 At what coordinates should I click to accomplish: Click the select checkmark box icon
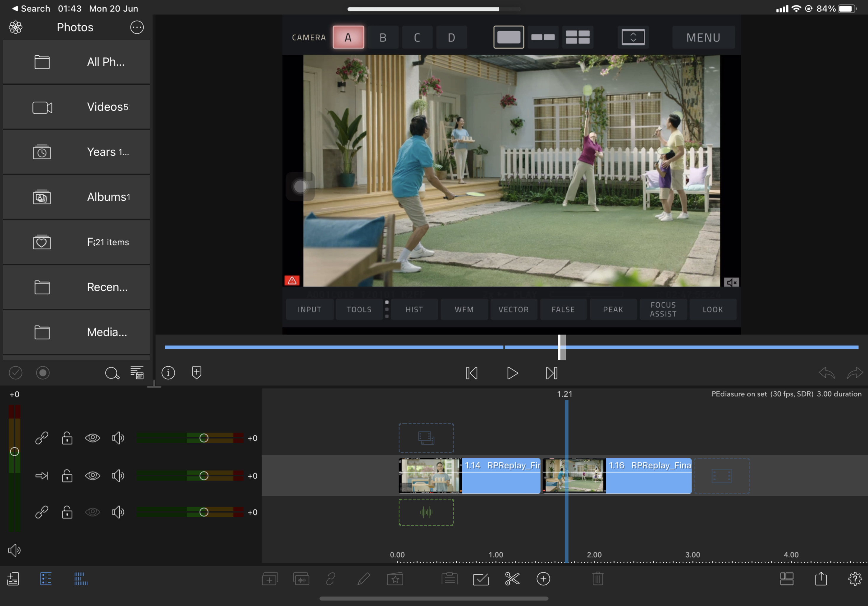481,579
